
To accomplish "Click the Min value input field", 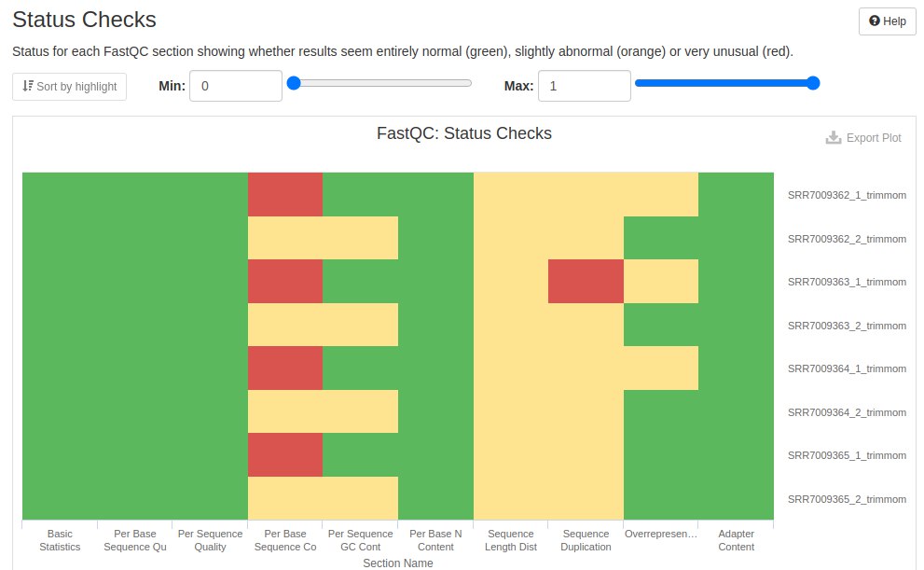I will [x=236, y=86].
